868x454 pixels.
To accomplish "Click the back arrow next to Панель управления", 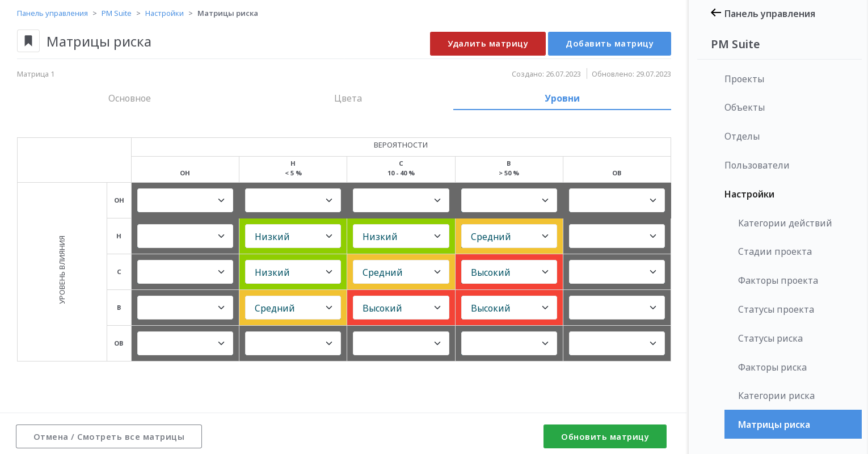I will click(x=716, y=13).
